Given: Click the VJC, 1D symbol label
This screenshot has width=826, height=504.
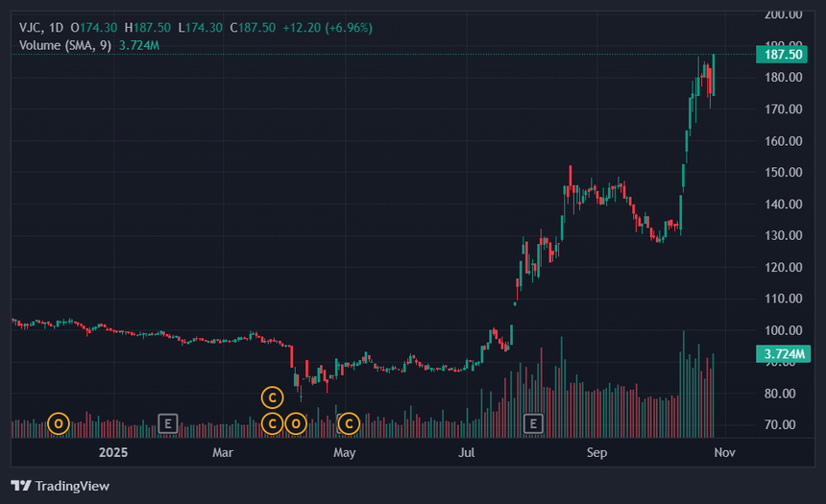Looking at the screenshot, I should [40, 28].
